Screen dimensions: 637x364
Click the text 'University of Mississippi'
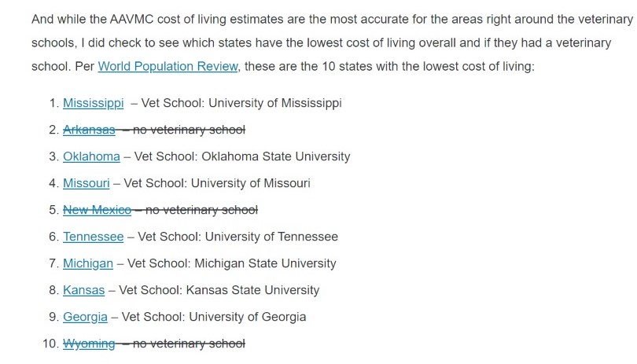point(275,103)
